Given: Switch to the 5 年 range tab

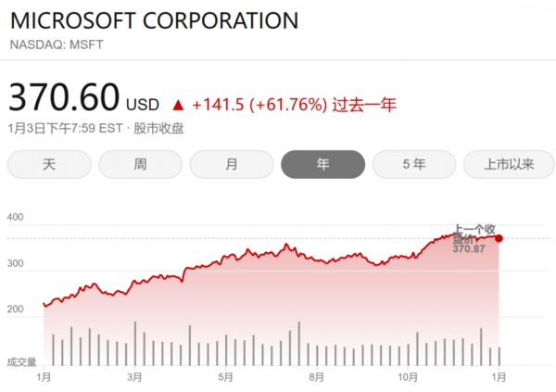Looking at the screenshot, I should (414, 165).
